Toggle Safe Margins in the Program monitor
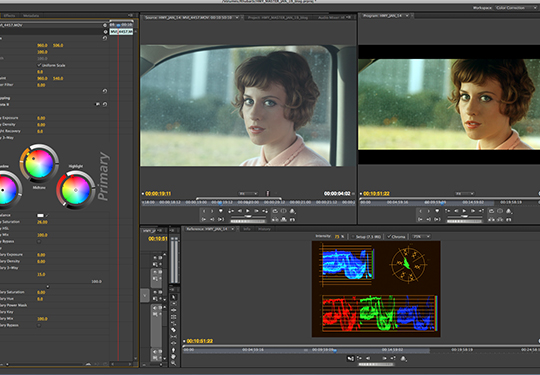 [x=500, y=211]
